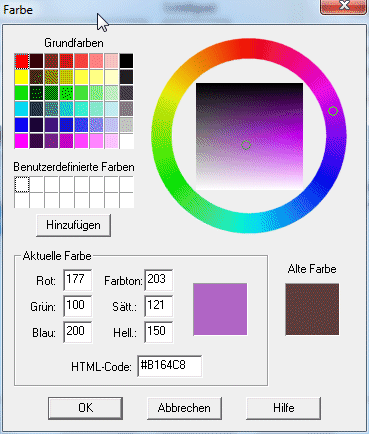
Task: Select the black swatch in Grundfarben
Action: pos(126,61)
